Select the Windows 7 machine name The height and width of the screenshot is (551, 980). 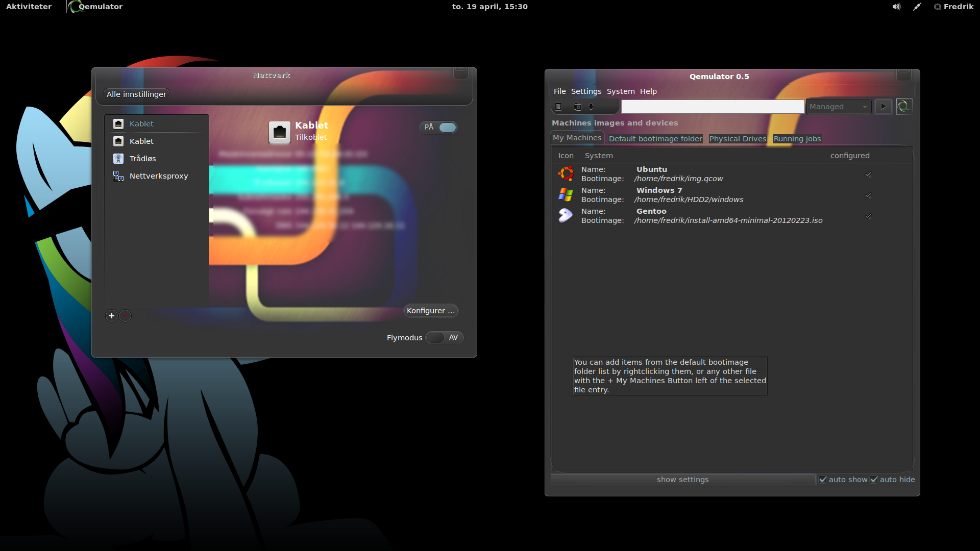[659, 190]
